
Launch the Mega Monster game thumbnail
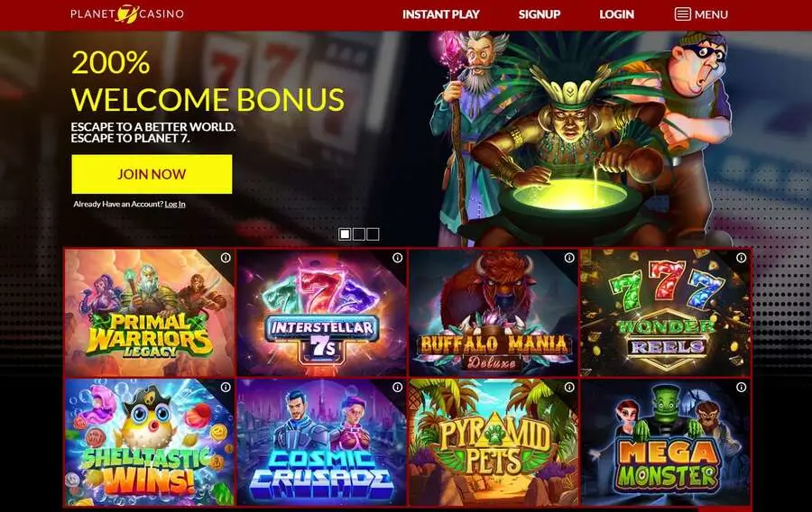coord(666,443)
